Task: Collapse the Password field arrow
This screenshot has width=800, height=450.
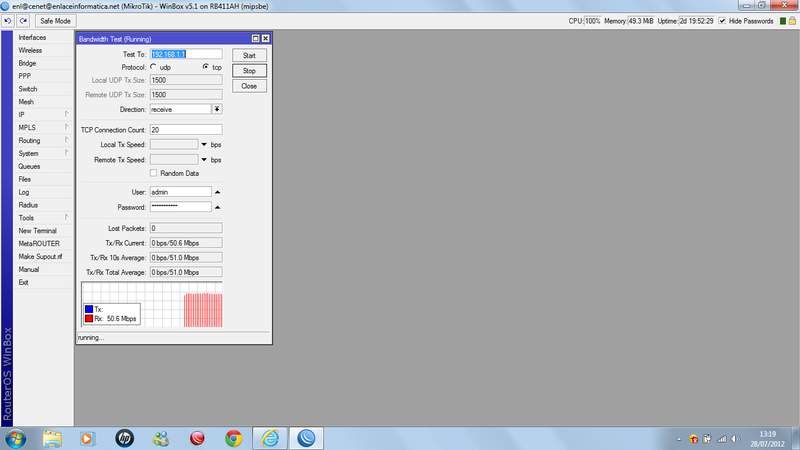Action: 217,207
